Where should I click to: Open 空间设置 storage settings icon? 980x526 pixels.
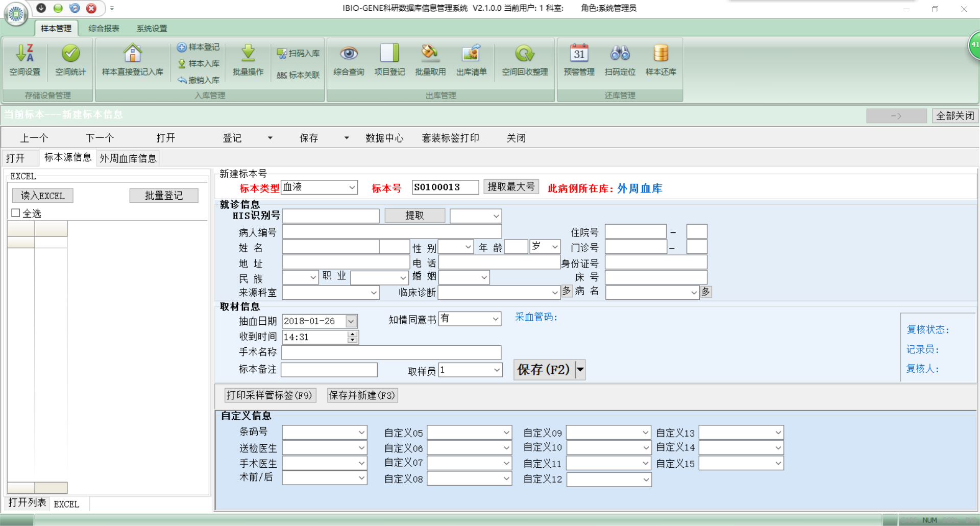pyautogui.click(x=24, y=54)
